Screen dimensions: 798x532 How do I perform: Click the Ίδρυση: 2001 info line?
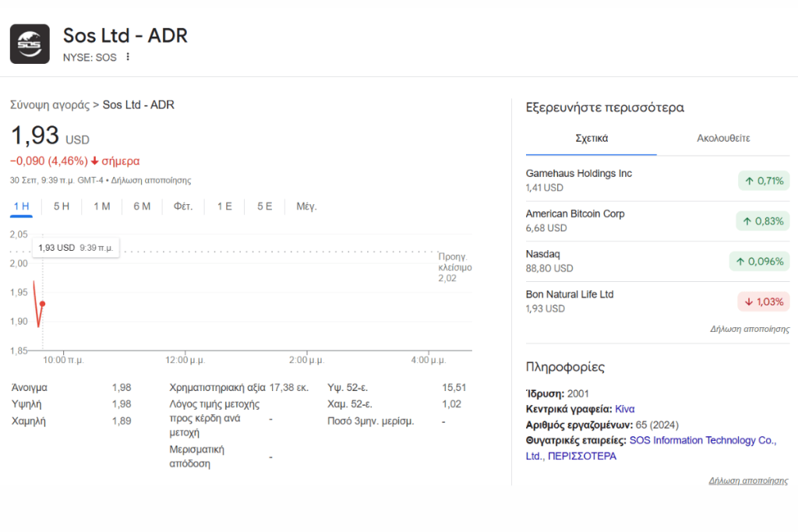click(557, 393)
